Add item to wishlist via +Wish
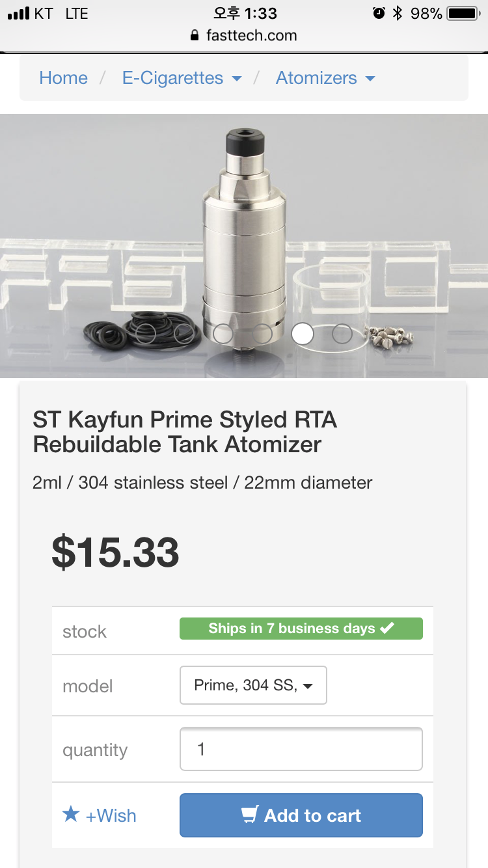Image resolution: width=488 pixels, height=868 pixels. point(111,815)
